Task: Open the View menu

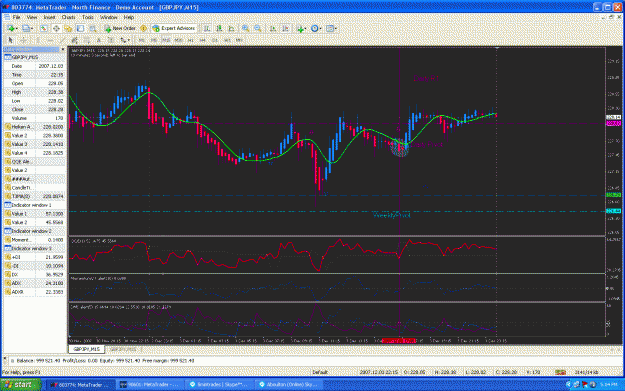Action: (x=31, y=17)
